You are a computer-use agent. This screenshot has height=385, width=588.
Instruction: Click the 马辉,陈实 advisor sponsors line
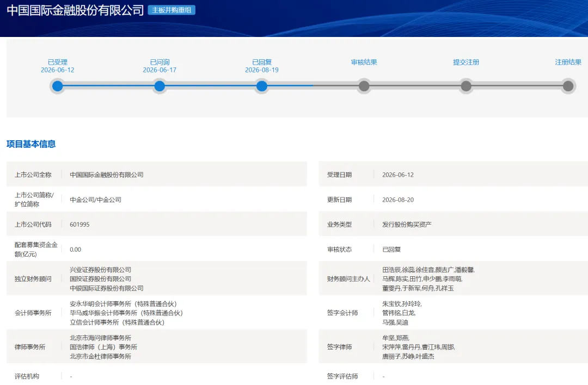(422, 278)
